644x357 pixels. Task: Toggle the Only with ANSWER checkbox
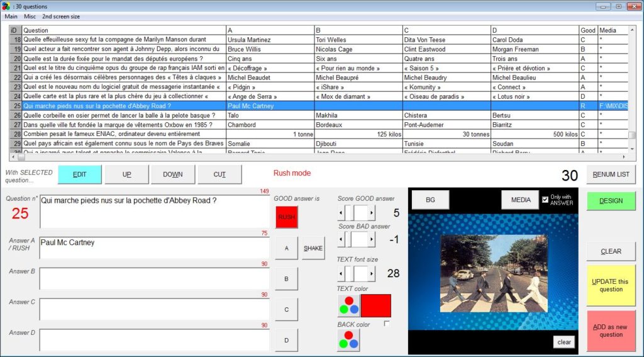click(545, 200)
